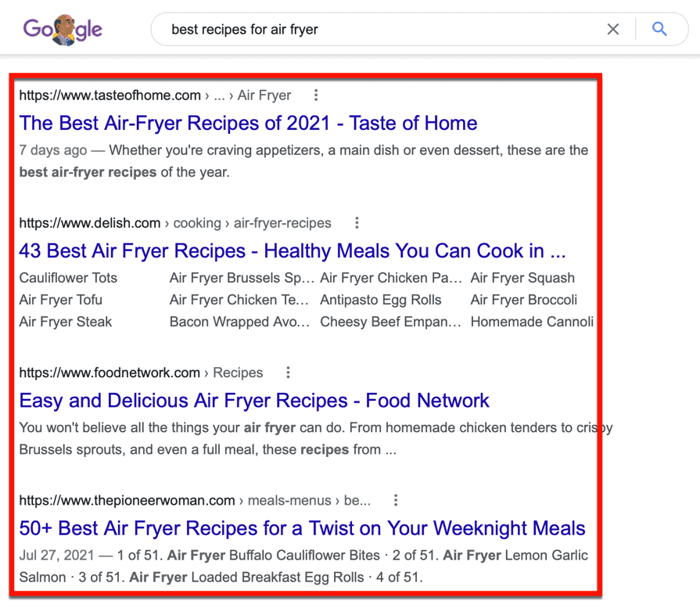The height and width of the screenshot is (608, 700).
Task: Clear the search query using the X icon
Action: point(613,29)
